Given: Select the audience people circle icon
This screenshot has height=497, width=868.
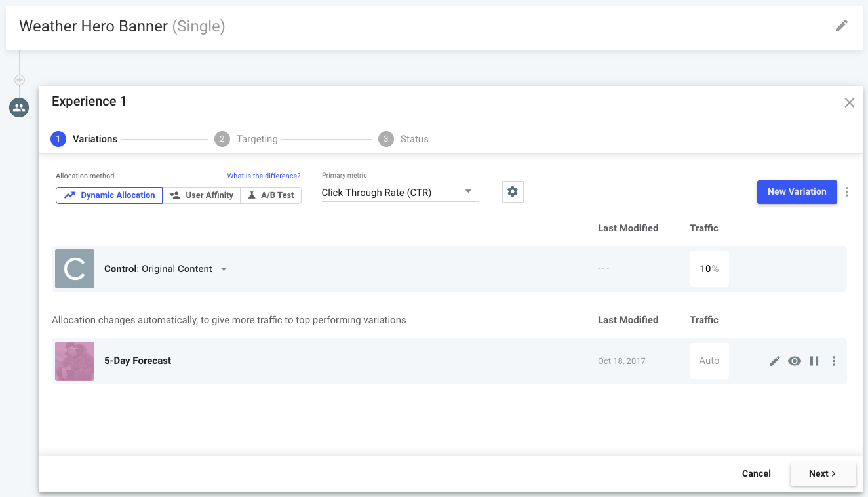Looking at the screenshot, I should click(19, 108).
